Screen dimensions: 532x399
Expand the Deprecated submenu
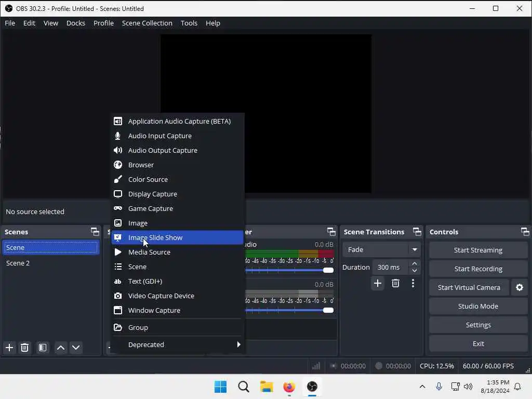pyautogui.click(x=178, y=345)
